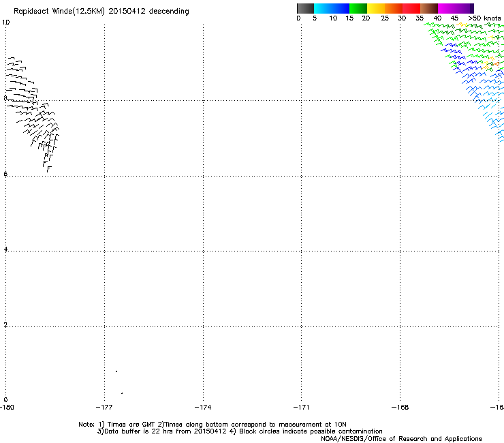Click the orange 25-30 knots color segment
This screenshot has width=504, height=443.
(x=394, y=8)
